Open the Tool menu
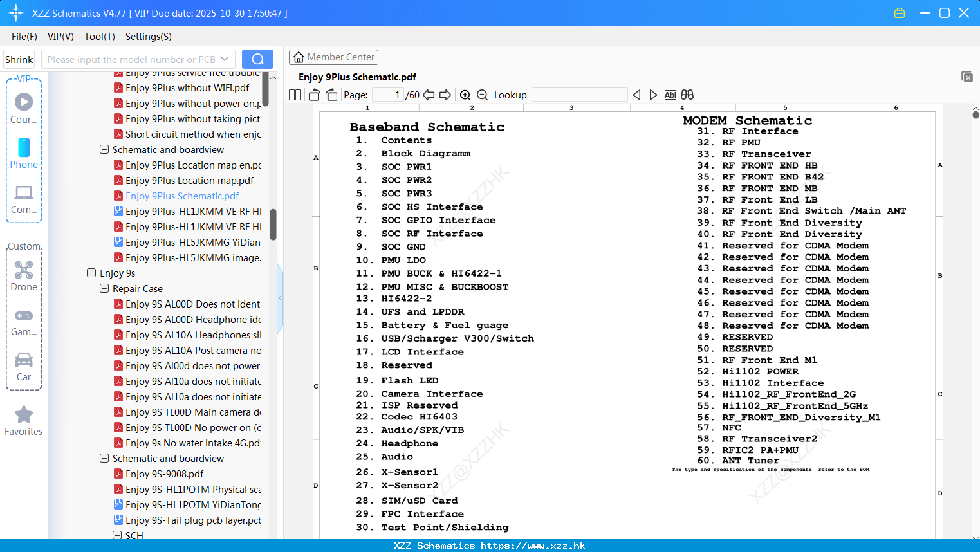 [100, 36]
